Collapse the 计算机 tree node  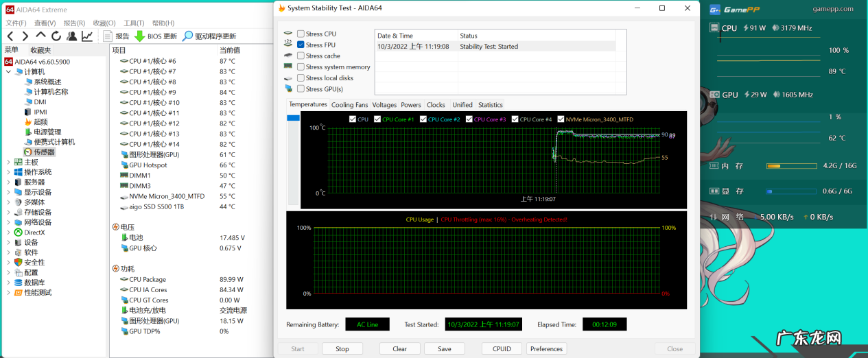coord(9,71)
